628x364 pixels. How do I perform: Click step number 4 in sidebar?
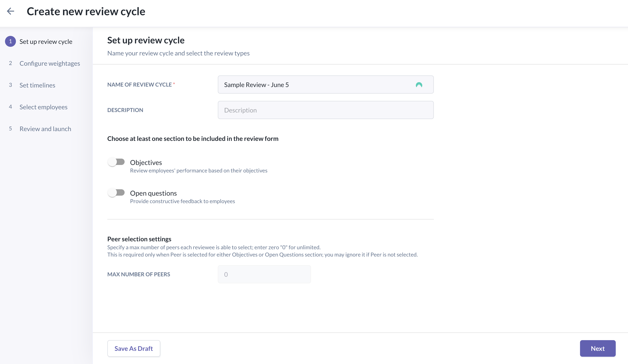click(x=10, y=107)
